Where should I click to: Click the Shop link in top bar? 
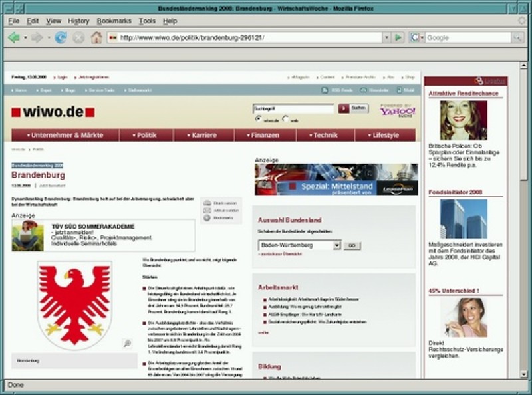pyautogui.click(x=410, y=77)
